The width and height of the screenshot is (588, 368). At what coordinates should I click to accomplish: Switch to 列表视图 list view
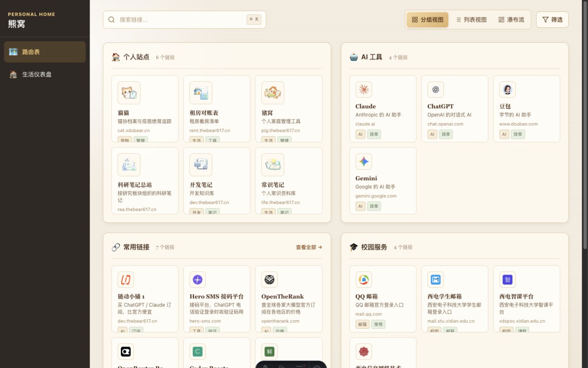pyautogui.click(x=471, y=19)
